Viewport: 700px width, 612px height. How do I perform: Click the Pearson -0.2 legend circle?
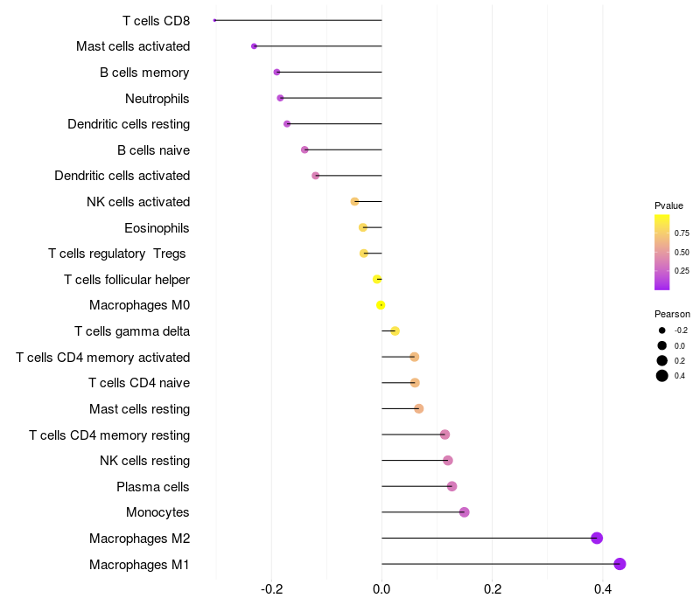tap(662, 330)
